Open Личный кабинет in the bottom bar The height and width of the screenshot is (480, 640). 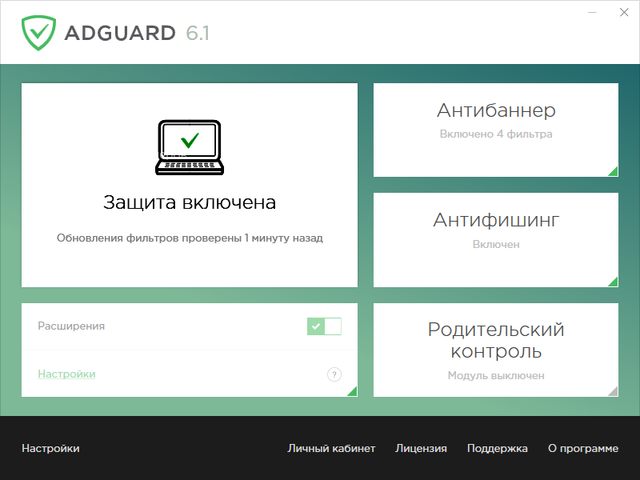(331, 449)
